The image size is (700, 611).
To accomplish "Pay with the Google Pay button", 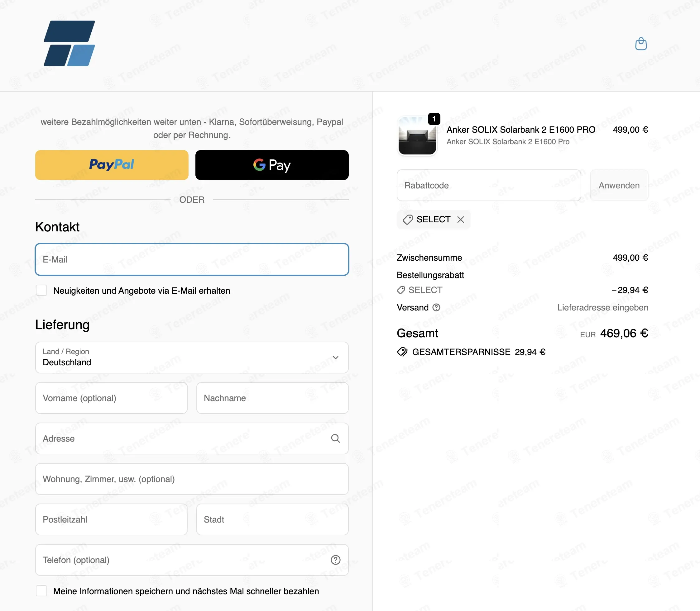I will click(272, 165).
